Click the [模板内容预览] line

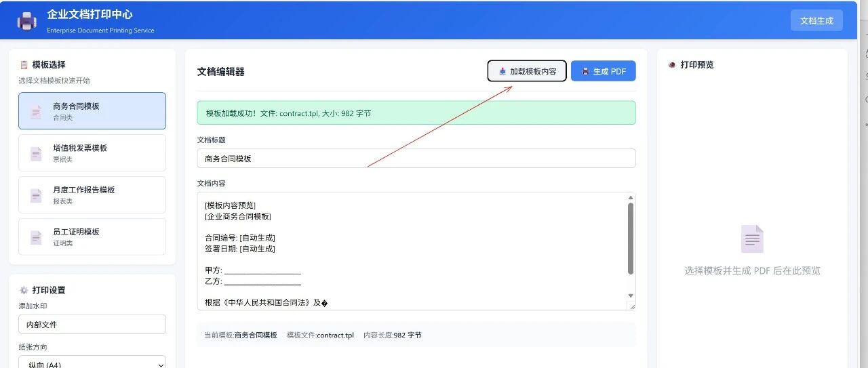click(x=231, y=205)
